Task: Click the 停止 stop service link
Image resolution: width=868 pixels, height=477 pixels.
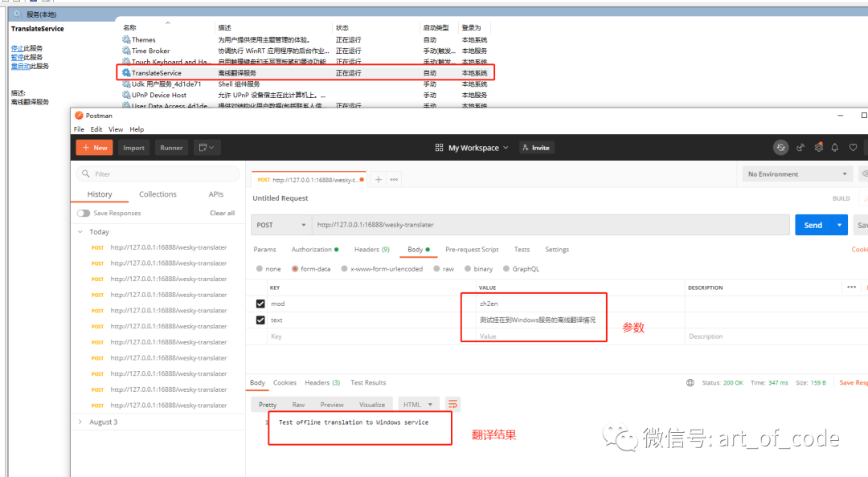Action: (17, 48)
